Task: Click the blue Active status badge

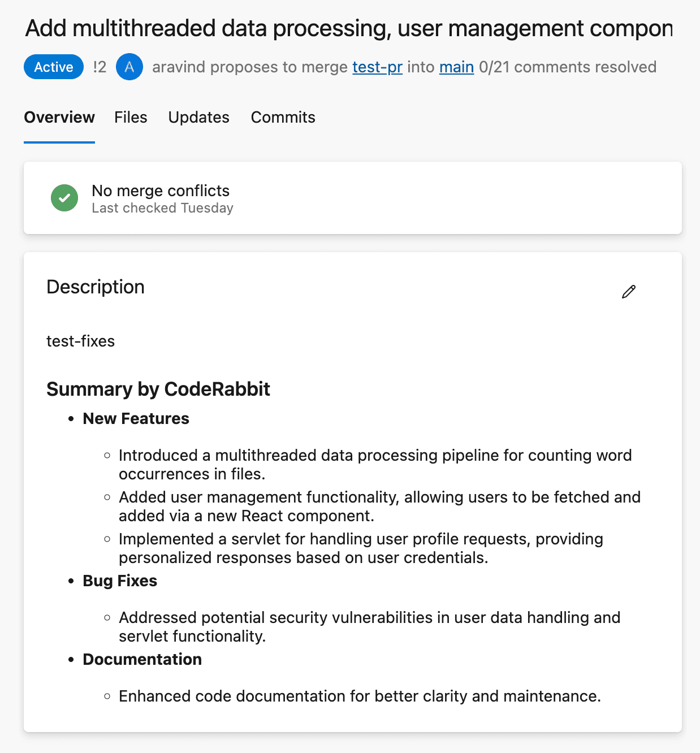Action: (54, 67)
